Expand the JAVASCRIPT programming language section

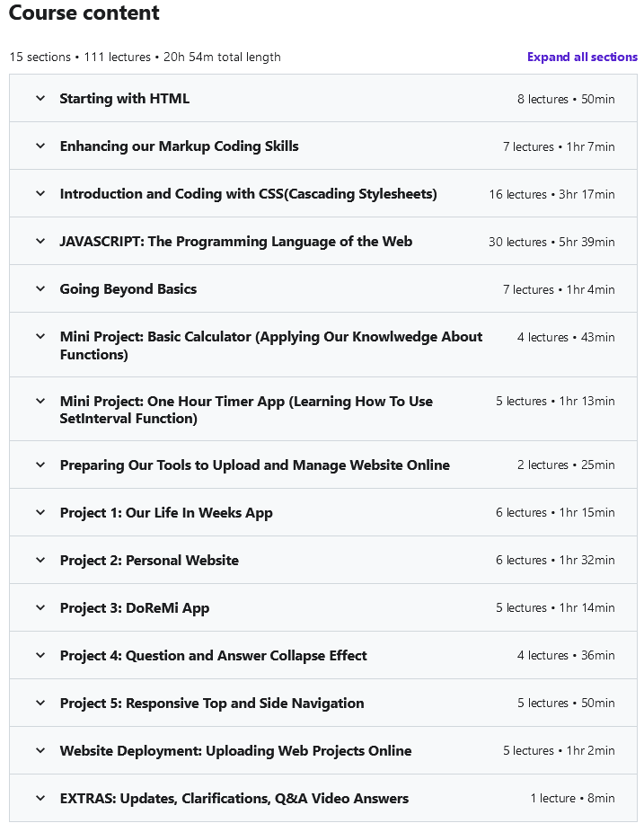coord(39,241)
